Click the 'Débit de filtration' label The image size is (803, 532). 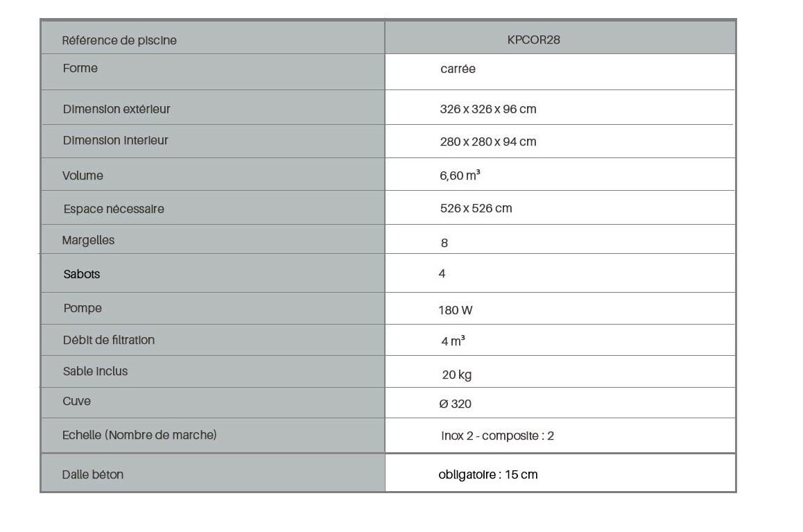coord(109,340)
